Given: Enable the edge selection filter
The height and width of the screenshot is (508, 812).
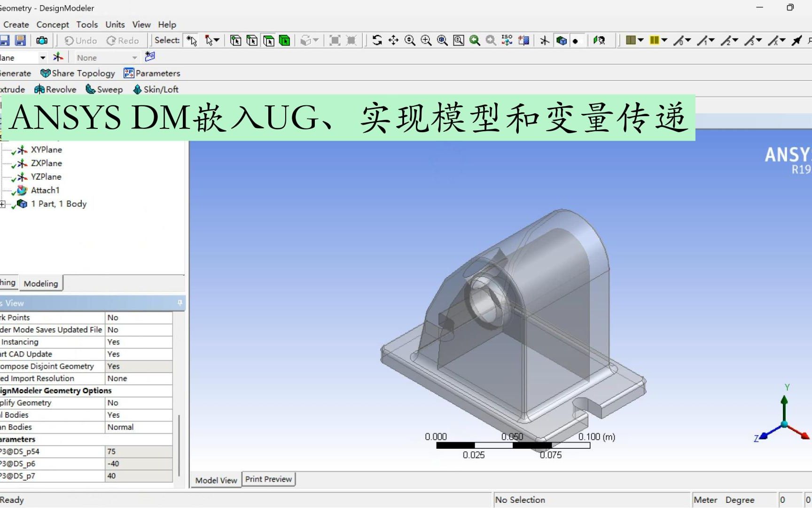Looking at the screenshot, I should pos(252,41).
